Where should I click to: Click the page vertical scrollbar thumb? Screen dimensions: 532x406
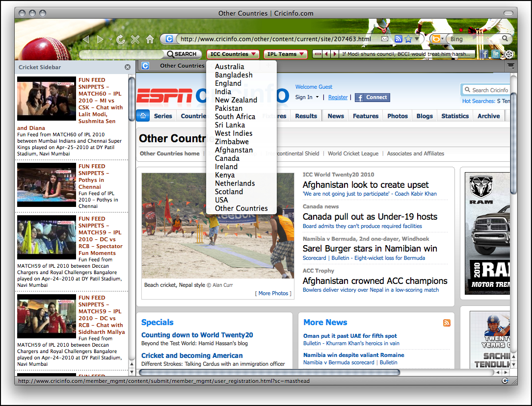coord(513,143)
